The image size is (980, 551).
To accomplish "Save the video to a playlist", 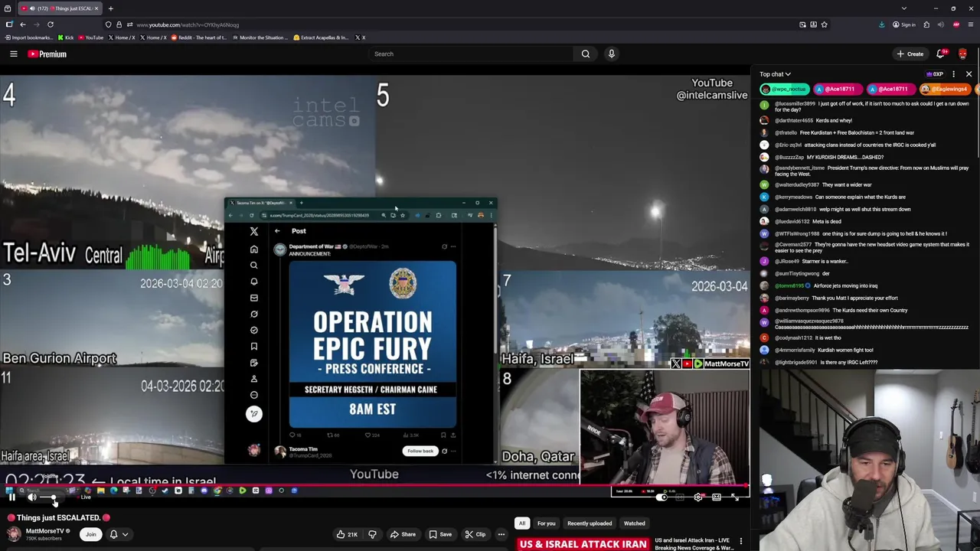I will (440, 534).
